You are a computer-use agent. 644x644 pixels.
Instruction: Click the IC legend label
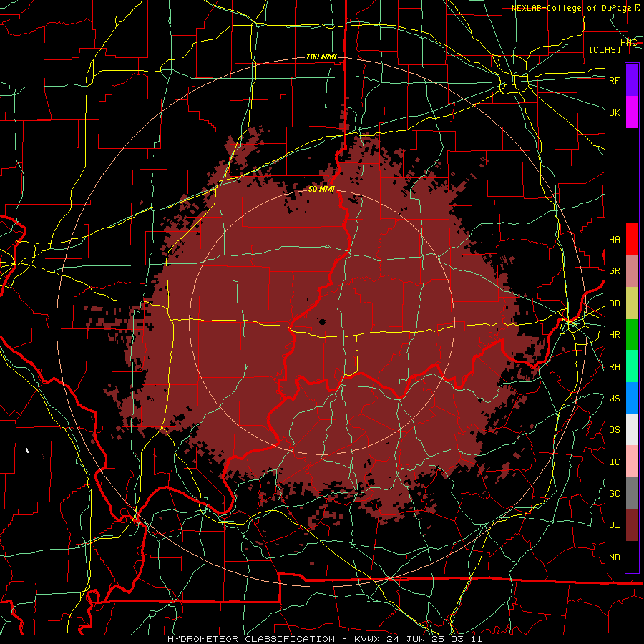[614, 462]
